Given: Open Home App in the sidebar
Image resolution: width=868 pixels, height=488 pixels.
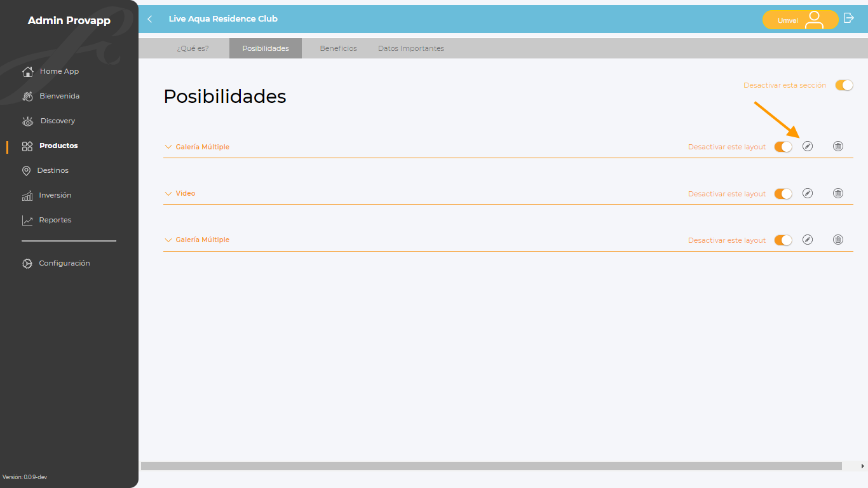Looking at the screenshot, I should [x=50, y=71].
